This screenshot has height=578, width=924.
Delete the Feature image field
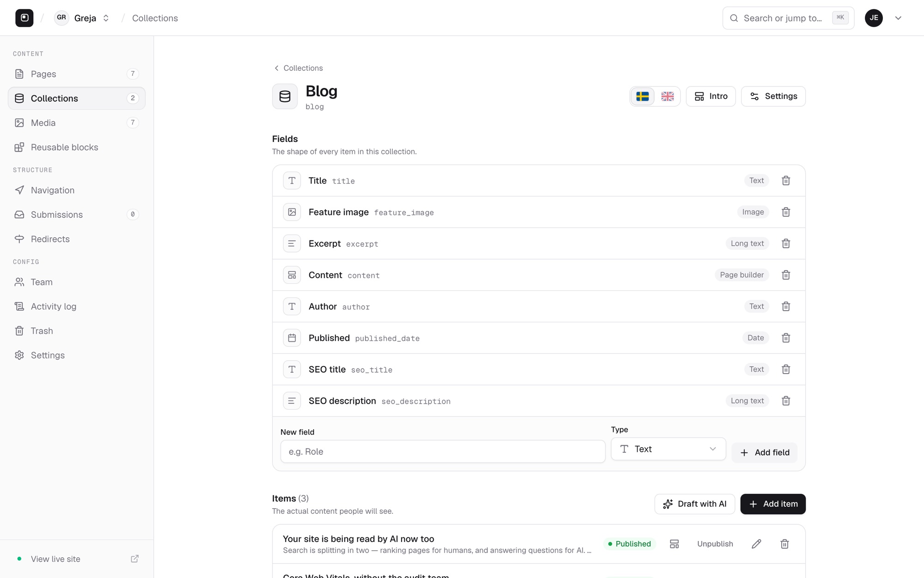tap(786, 212)
